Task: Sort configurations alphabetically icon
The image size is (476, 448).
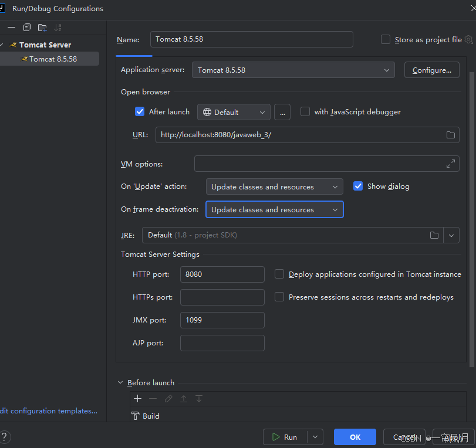Action: (x=58, y=28)
